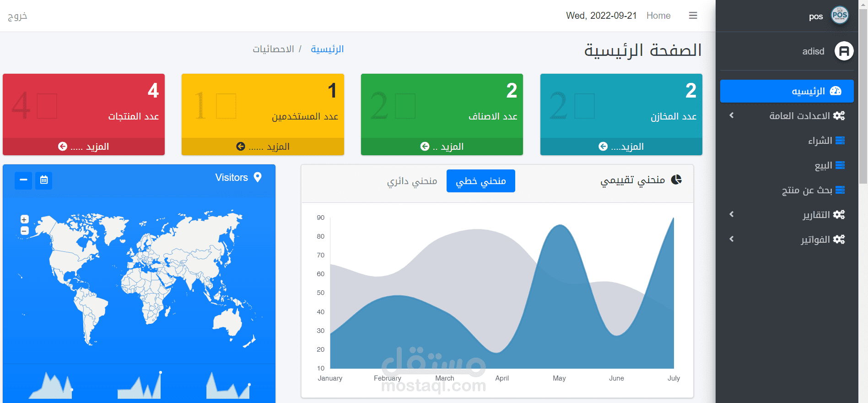Zoom in the world map with plus
The height and width of the screenshot is (403, 868).
tap(25, 219)
